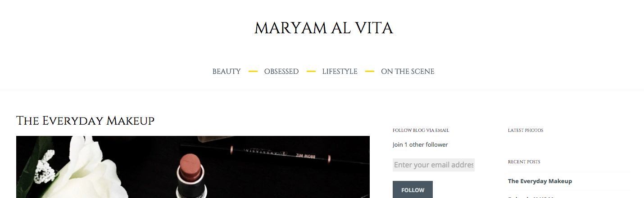644x198 pixels.
Task: Click yellow dash between OBSESSED and LIFESTYLE
Action: tap(311, 72)
